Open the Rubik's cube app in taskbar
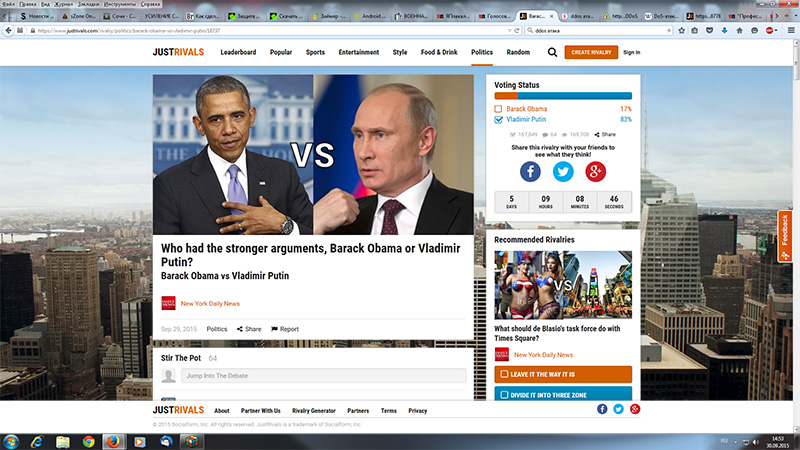Screen dimensions: 800x450 point(191,442)
